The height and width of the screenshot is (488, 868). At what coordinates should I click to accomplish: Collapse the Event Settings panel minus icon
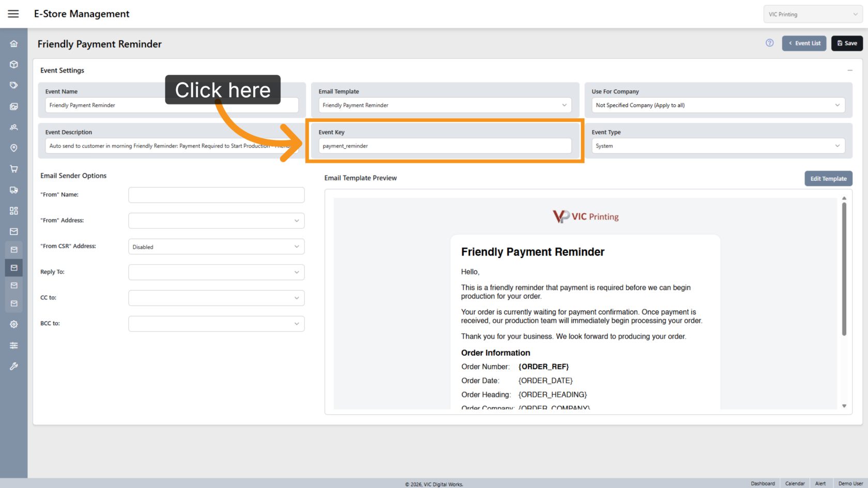pyautogui.click(x=850, y=70)
